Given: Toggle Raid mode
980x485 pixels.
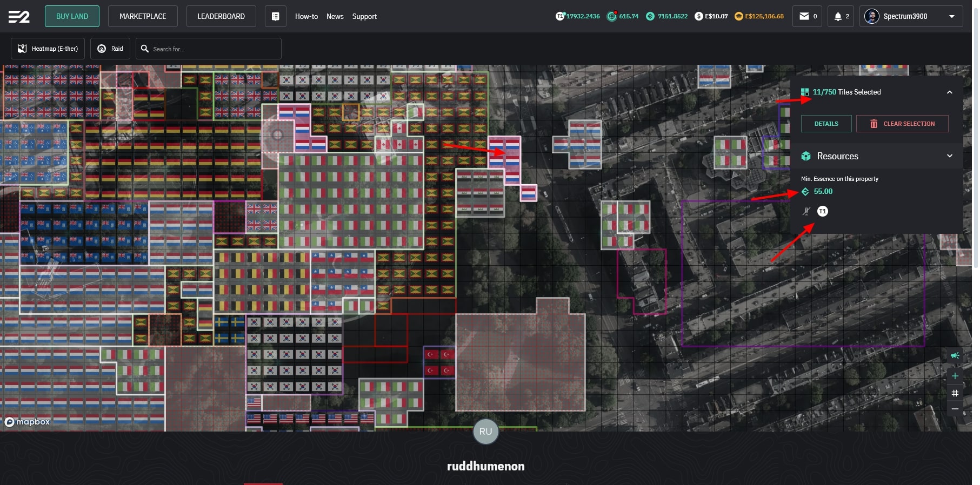Looking at the screenshot, I should click(110, 49).
